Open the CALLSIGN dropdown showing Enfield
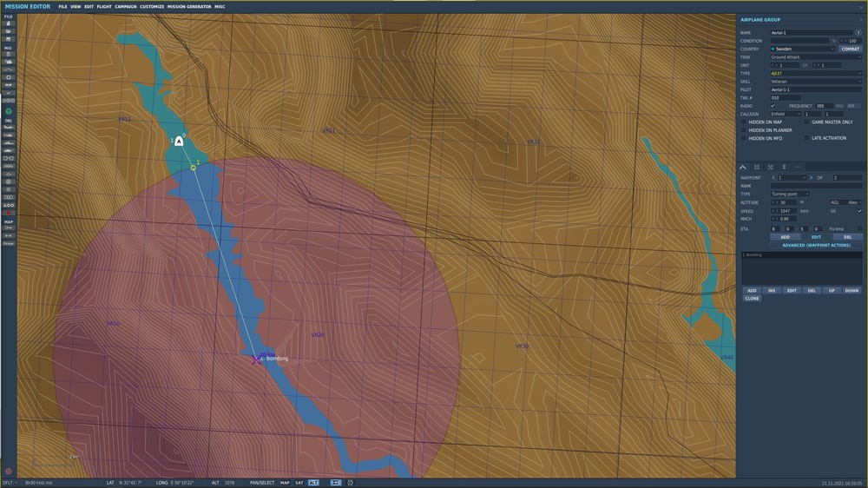Viewport: 868px width, 488px height. click(x=786, y=114)
